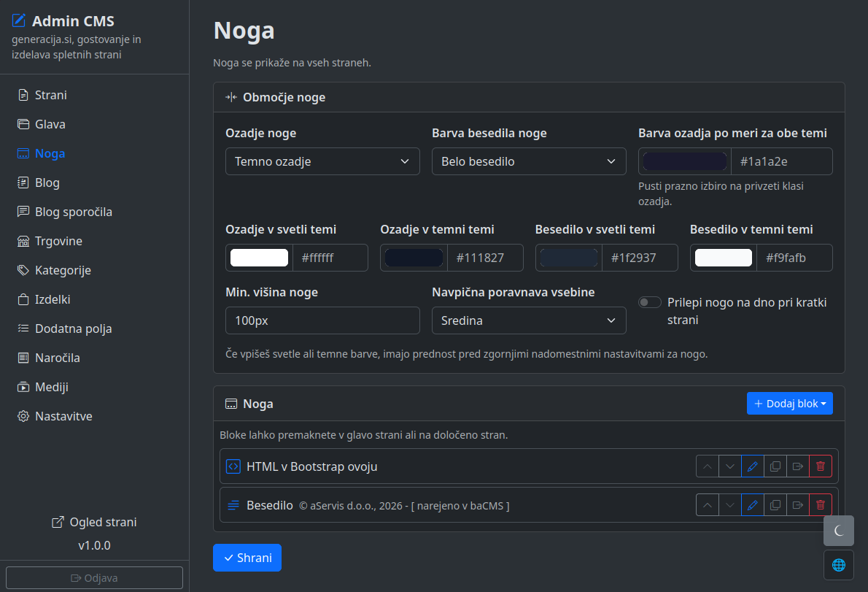Click the Odjava logout button
This screenshot has height=592, width=868.
point(94,577)
